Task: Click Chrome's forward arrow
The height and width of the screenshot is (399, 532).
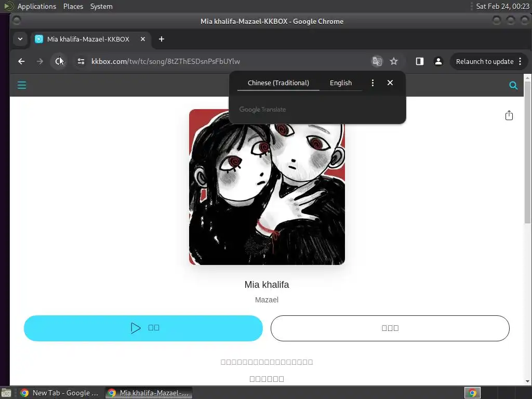Action: 39,61
